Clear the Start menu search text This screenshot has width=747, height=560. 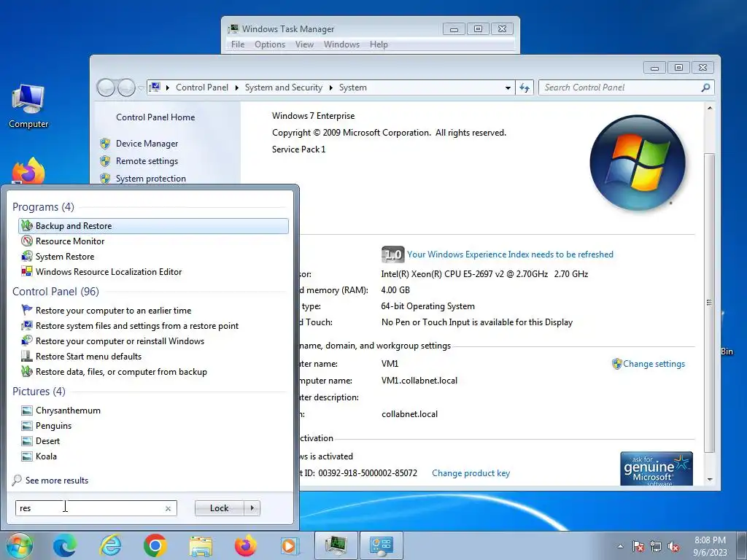(x=168, y=508)
